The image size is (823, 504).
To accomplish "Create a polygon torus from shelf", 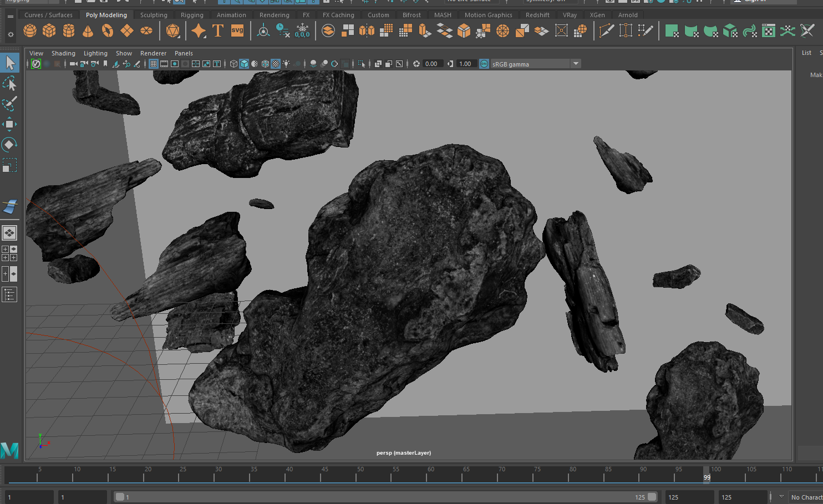I will 108,31.
